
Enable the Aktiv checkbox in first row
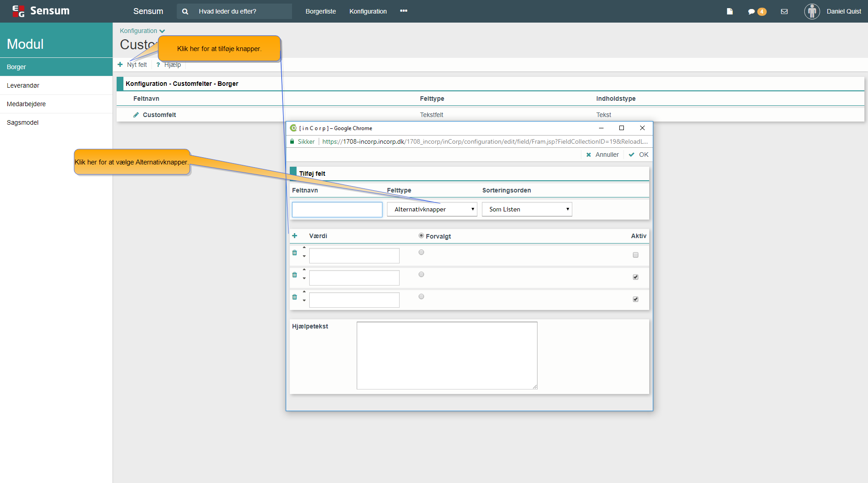[636, 255]
